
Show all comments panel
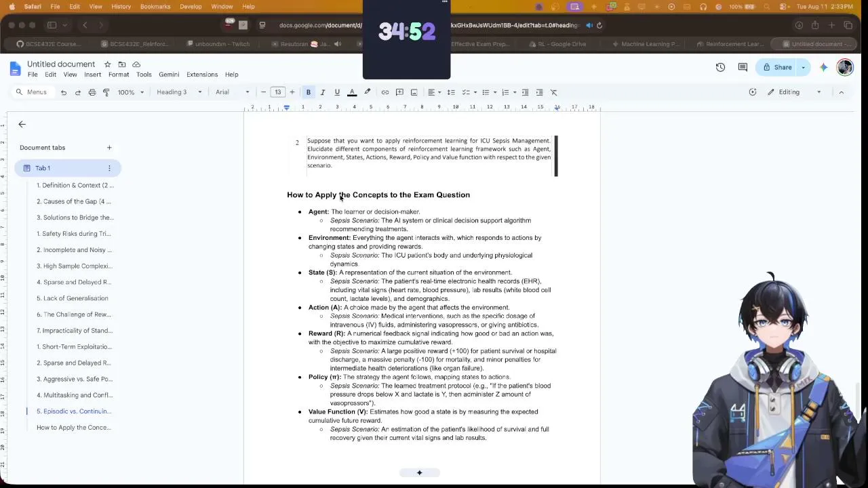click(743, 67)
